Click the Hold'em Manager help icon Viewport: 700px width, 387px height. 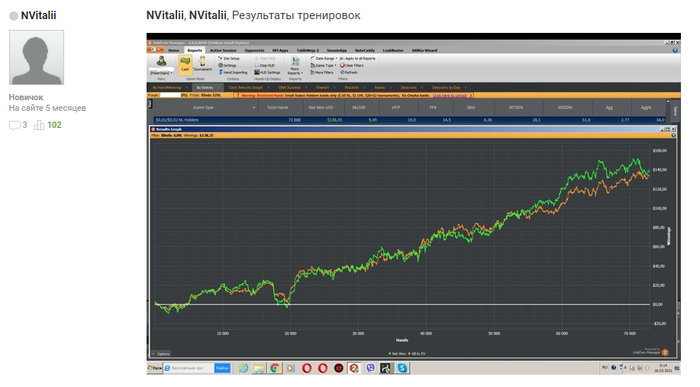tap(675, 50)
